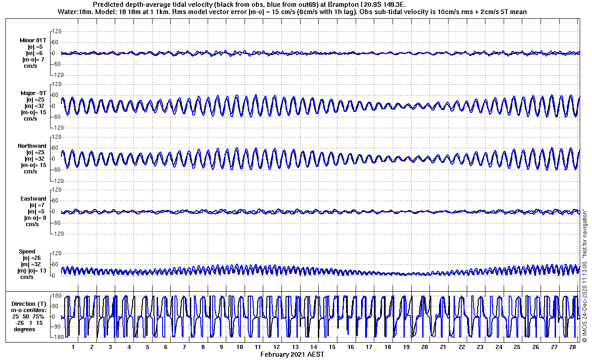592x364 pixels.
Task: Click the 'February 2021 AEST' axis title
Action: pos(292,354)
